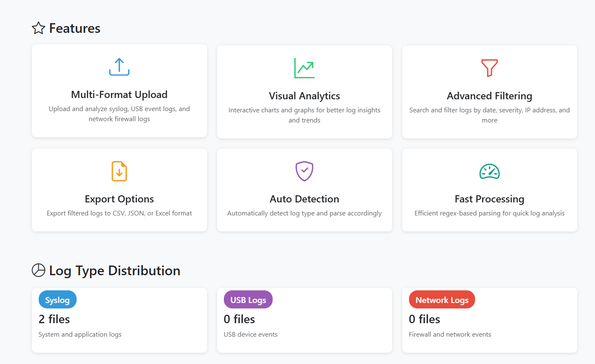Screen dimensions: 595x364
Task: Click the star icon beside Features heading
Action: (38, 28)
